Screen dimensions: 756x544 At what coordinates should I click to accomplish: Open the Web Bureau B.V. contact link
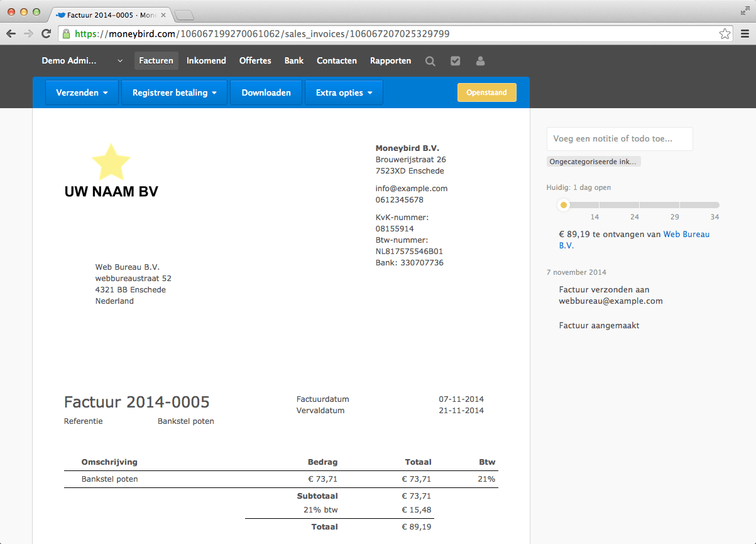point(686,234)
